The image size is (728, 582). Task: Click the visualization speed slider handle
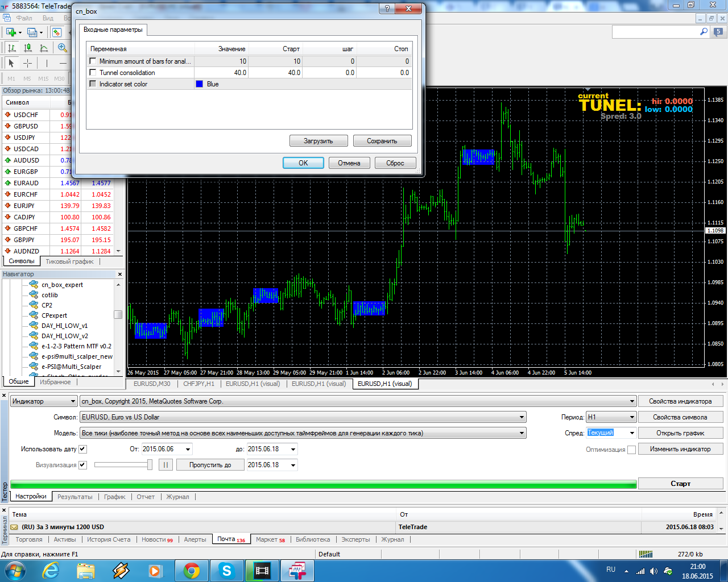[150, 465]
